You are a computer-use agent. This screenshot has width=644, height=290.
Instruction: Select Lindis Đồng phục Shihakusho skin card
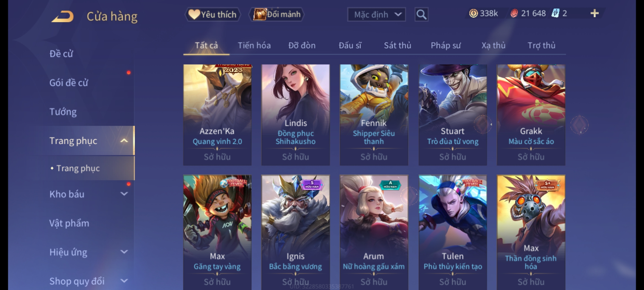click(295, 115)
